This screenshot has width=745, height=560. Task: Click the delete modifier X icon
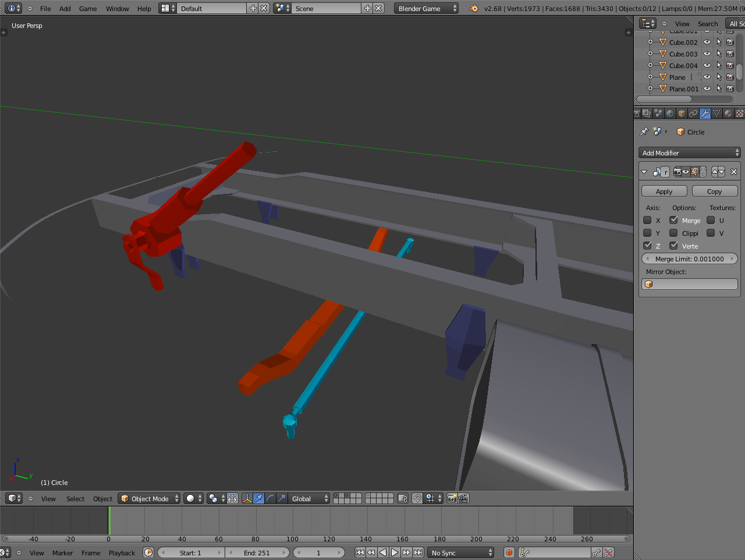734,172
